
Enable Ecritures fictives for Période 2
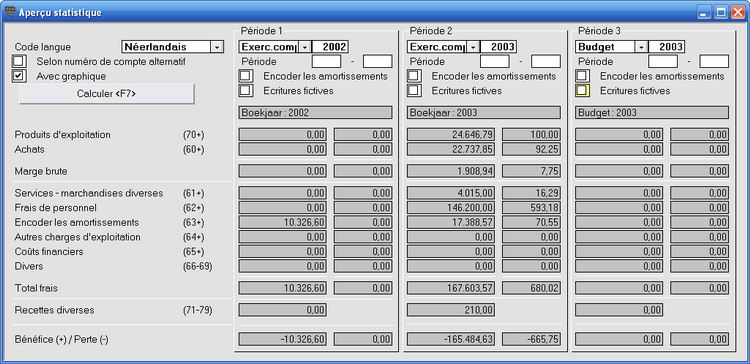click(x=414, y=90)
